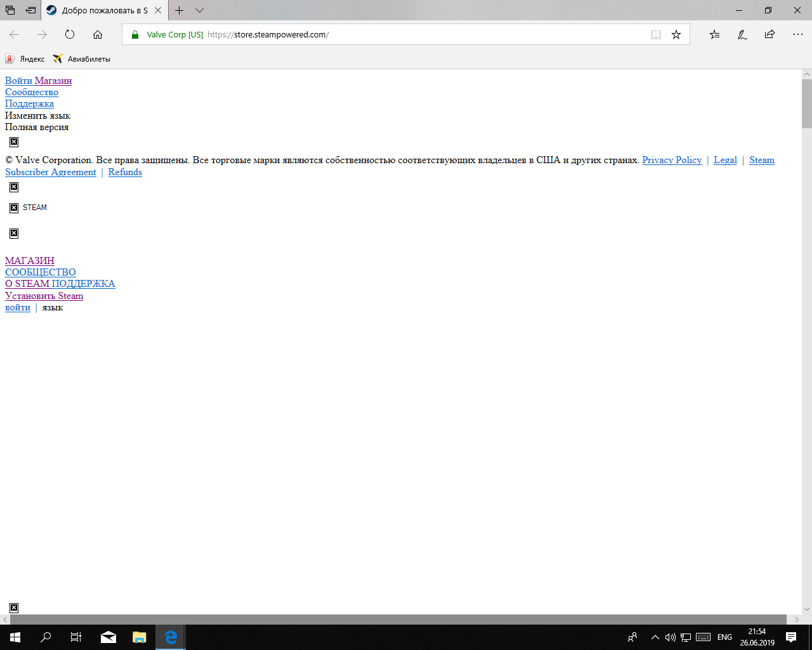Click the Установить Steam link
Viewport: 812px width, 650px height.
coord(44,296)
